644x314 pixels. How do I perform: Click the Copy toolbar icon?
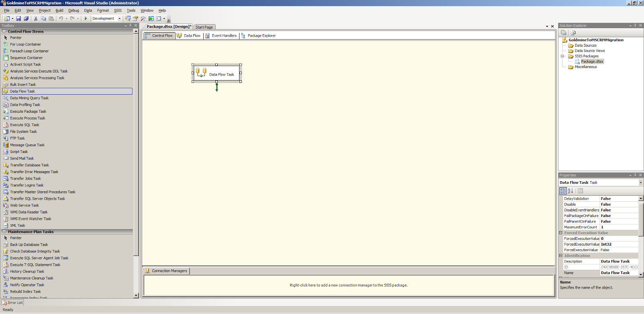pos(43,19)
